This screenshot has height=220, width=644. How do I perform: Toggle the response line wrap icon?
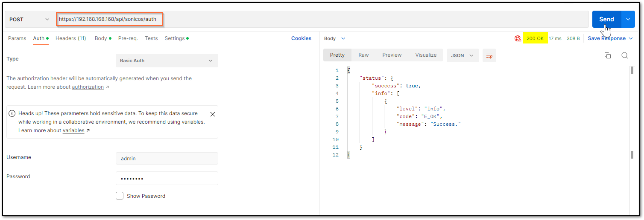pyautogui.click(x=489, y=55)
